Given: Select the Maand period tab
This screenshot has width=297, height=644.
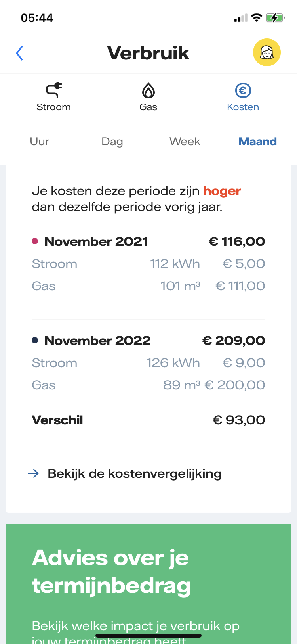Looking at the screenshot, I should point(257,142).
